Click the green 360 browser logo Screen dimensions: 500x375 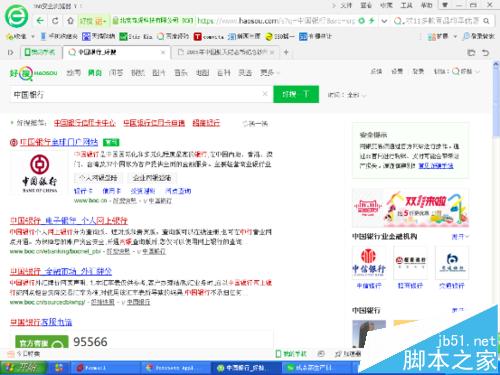17,16
